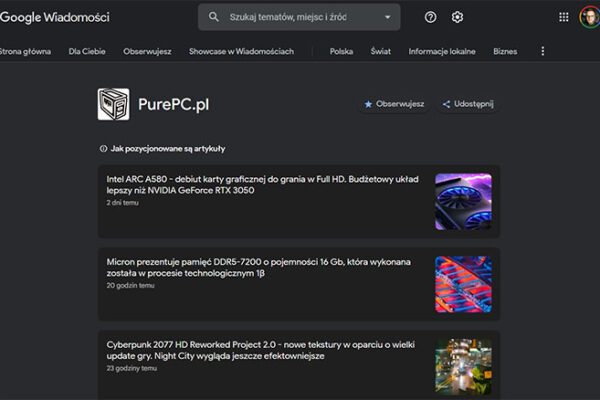600x400 pixels.
Task: Open the Obserwujesz navigation tab
Action: [147, 51]
